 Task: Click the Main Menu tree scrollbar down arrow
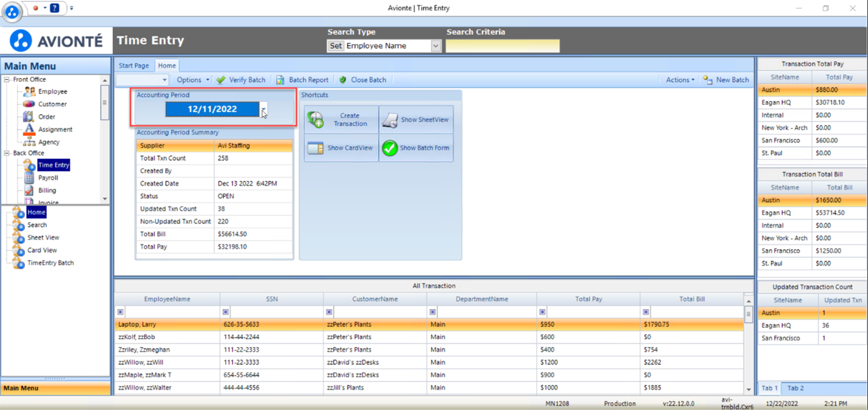(105, 199)
